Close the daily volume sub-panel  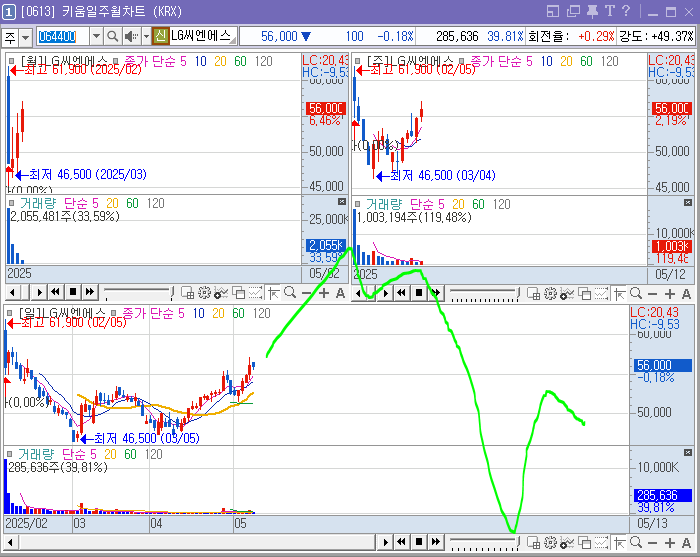[688, 453]
